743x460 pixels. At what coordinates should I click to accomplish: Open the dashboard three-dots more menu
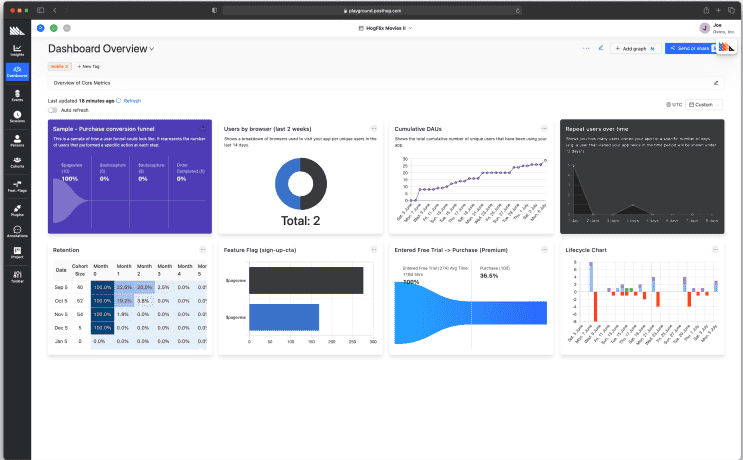coord(586,48)
